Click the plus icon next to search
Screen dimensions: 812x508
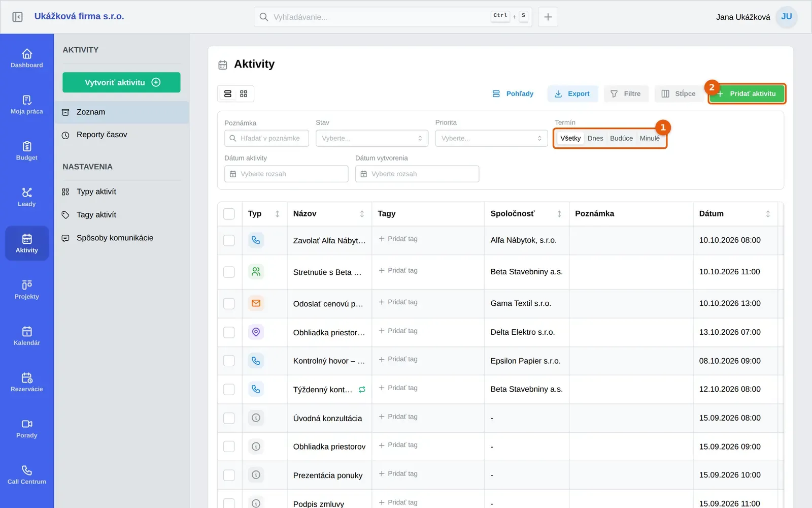click(548, 17)
